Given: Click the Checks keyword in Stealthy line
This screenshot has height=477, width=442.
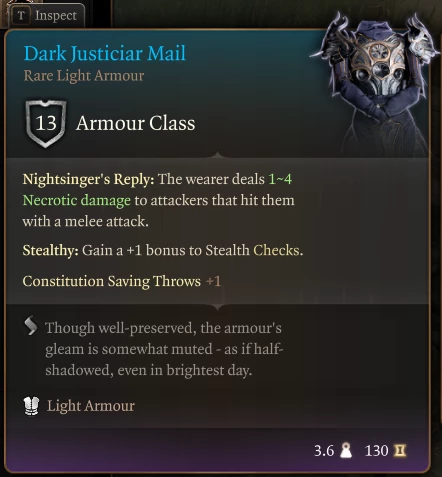Looking at the screenshot, I should 278,250.
